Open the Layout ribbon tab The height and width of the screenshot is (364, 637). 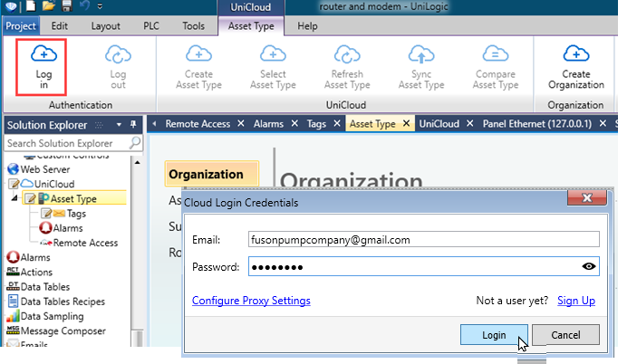point(105,26)
